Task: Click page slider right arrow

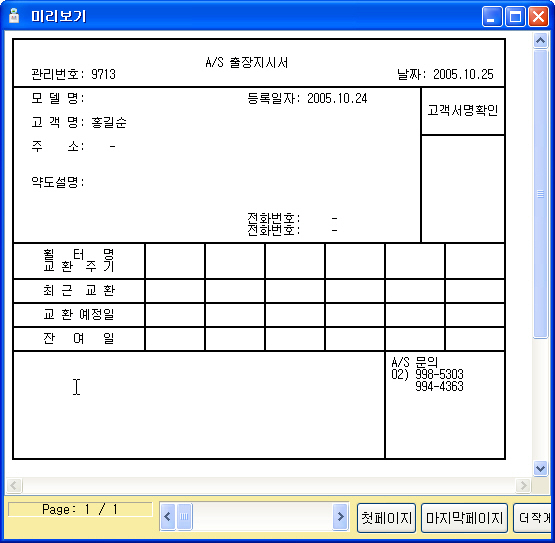Action: [x=341, y=517]
